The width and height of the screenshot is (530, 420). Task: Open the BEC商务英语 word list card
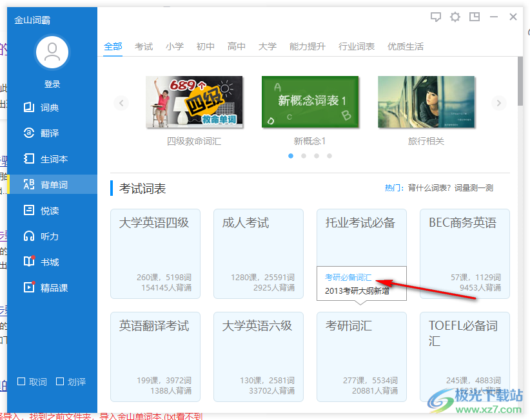tap(465, 254)
